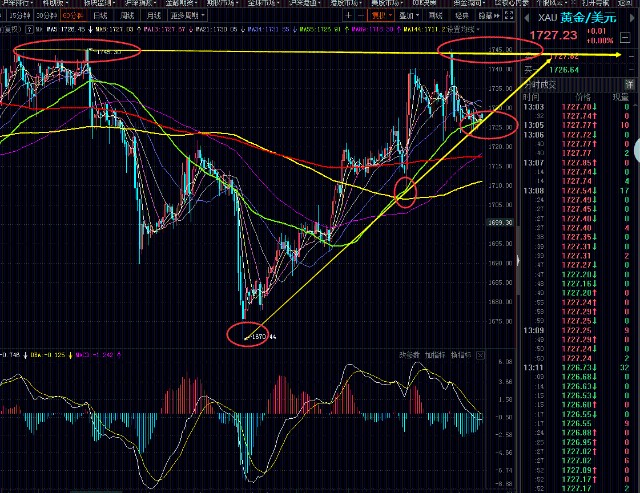Image resolution: width=640 pixels, height=493 pixels.
Task: Select the 60分钟 period tab
Action: 73,16
